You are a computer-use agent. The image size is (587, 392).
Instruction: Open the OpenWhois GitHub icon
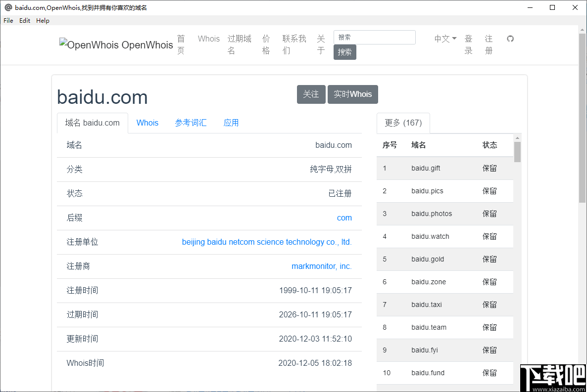[510, 39]
